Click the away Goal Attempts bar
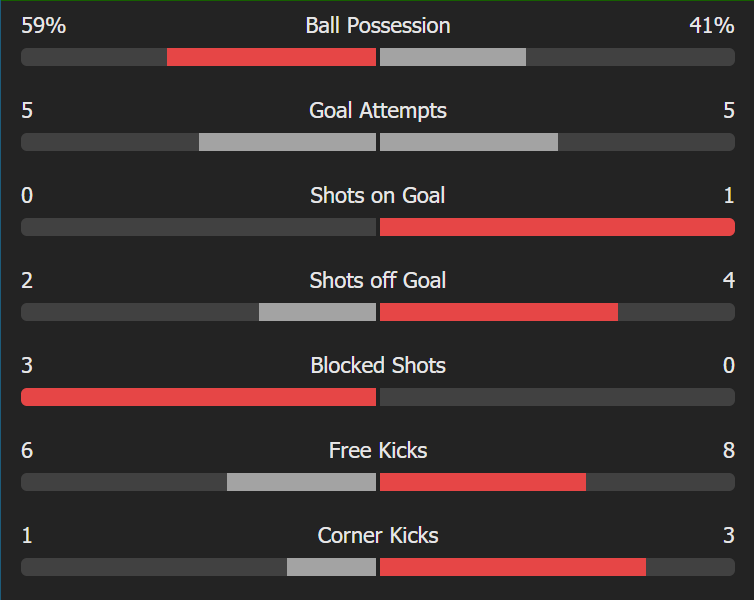 click(x=469, y=142)
